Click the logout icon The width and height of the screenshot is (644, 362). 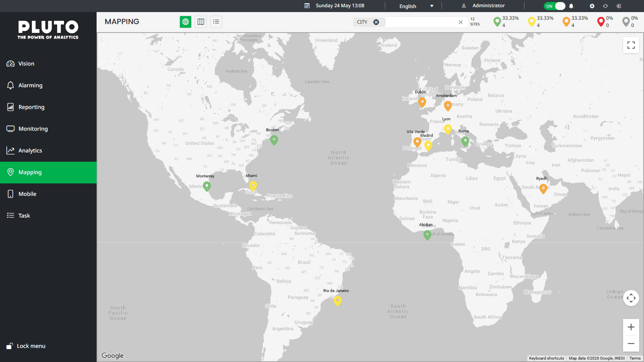(619, 6)
